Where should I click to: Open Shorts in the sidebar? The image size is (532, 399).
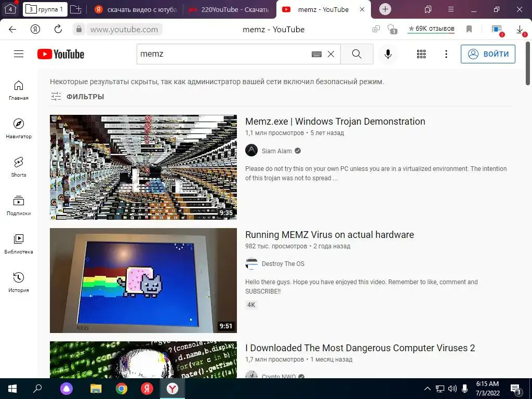(x=19, y=167)
